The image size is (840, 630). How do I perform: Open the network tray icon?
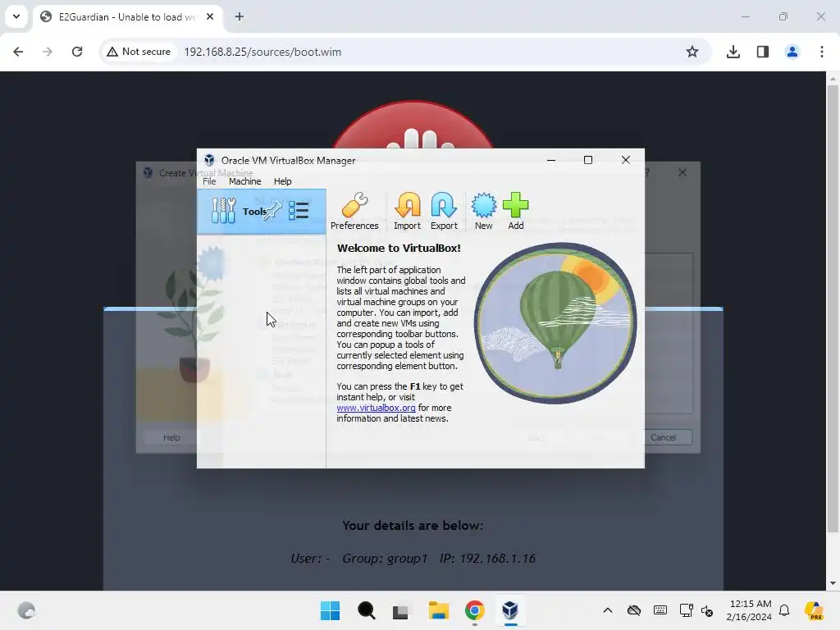click(685, 610)
